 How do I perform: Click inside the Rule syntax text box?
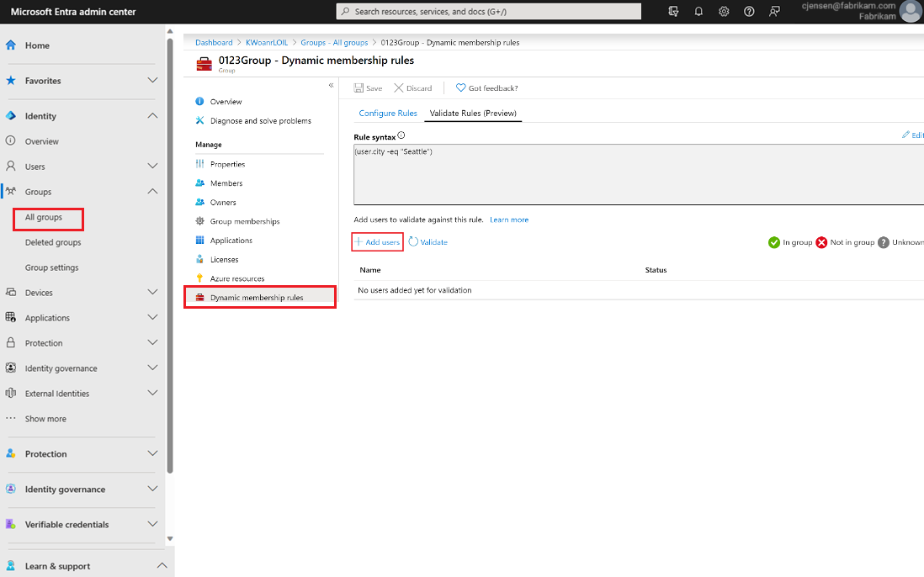[639, 174]
